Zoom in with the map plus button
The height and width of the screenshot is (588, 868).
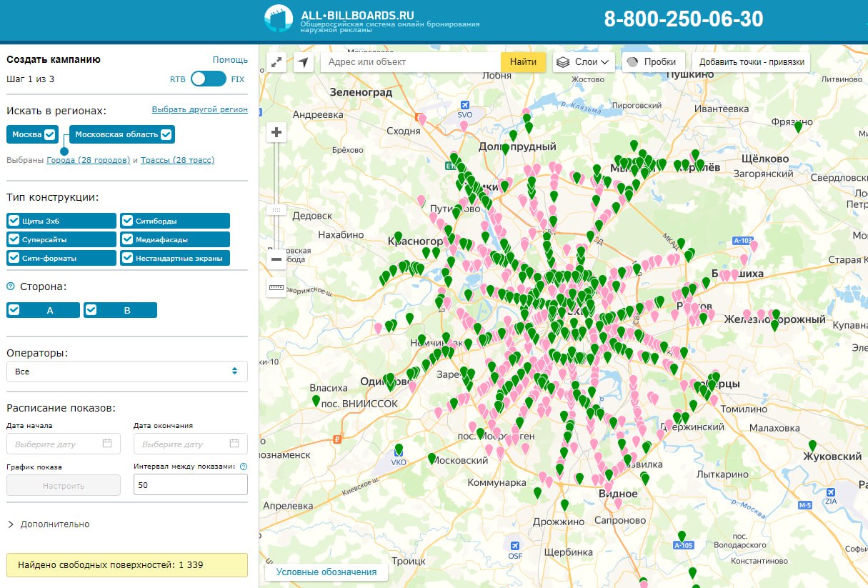point(276,132)
